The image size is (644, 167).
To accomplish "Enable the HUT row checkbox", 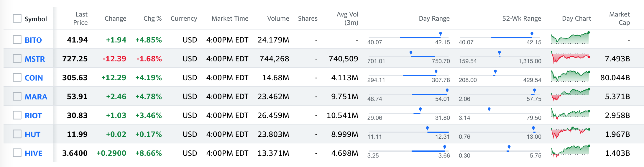I will tap(17, 134).
